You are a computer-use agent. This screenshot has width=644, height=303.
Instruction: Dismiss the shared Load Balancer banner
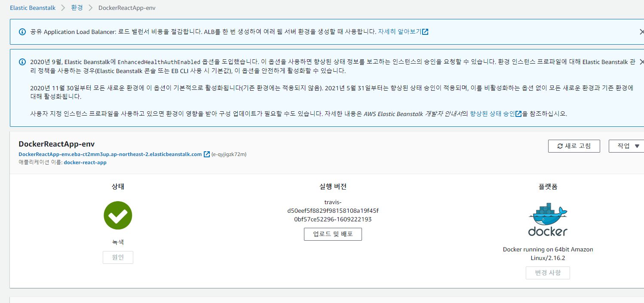click(x=641, y=32)
